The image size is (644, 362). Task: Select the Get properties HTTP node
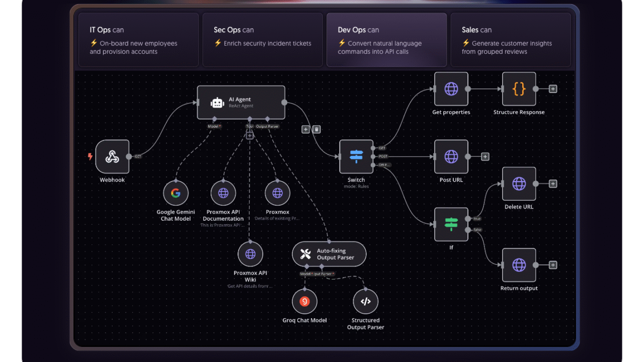point(451,89)
